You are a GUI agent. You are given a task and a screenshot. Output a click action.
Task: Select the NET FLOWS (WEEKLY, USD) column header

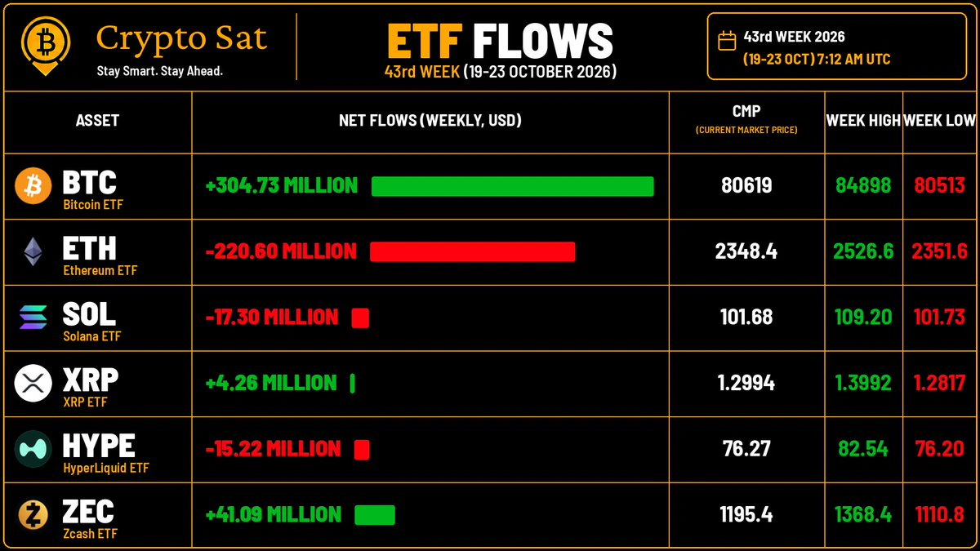pyautogui.click(x=430, y=121)
